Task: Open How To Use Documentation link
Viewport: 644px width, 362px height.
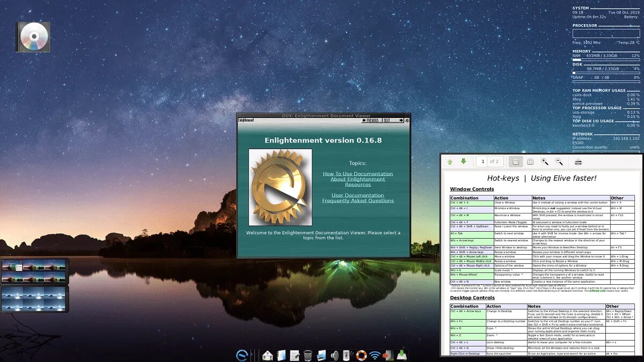Action: [358, 174]
